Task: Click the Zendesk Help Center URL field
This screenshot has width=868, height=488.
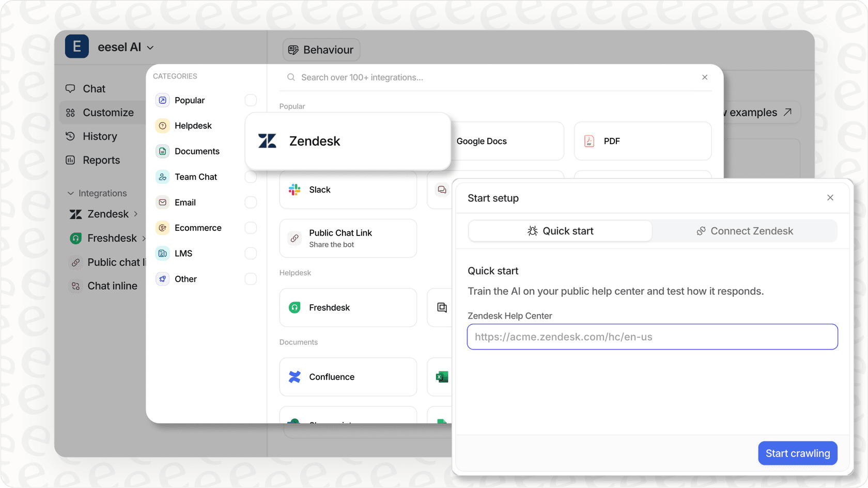Action: [652, 337]
